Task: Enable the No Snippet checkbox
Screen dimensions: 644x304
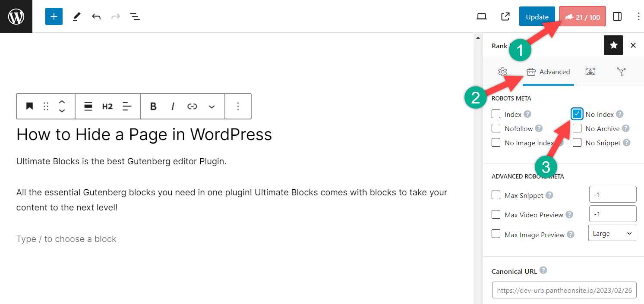Action: tap(577, 143)
